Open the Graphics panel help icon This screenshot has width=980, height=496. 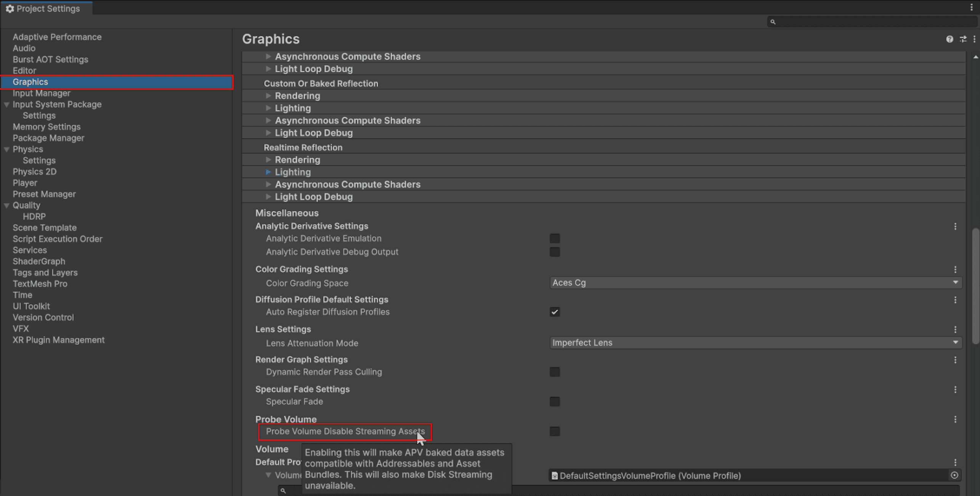[950, 39]
